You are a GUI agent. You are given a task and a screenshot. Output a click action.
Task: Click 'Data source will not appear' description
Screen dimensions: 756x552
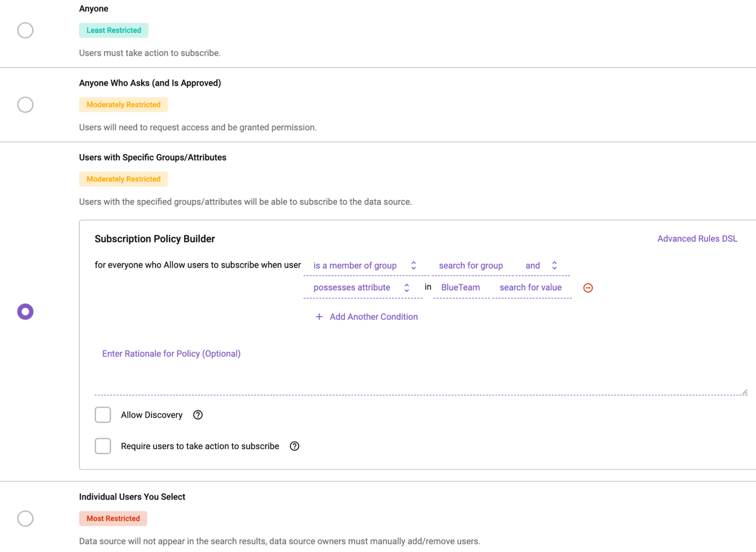click(x=279, y=541)
